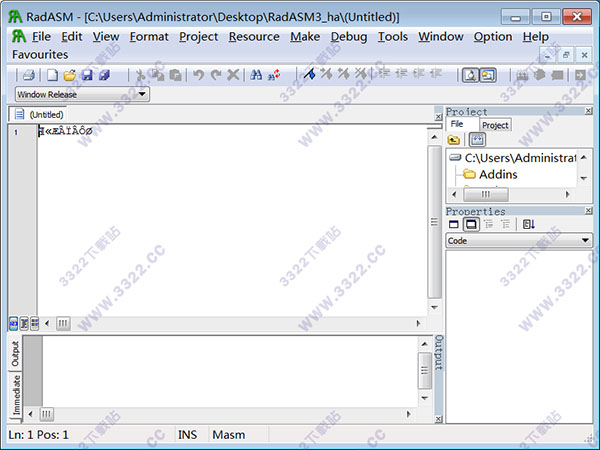This screenshot has width=600, height=450.
Task: Click the Previous Bookmark icon
Action: pyautogui.click(x=343, y=74)
